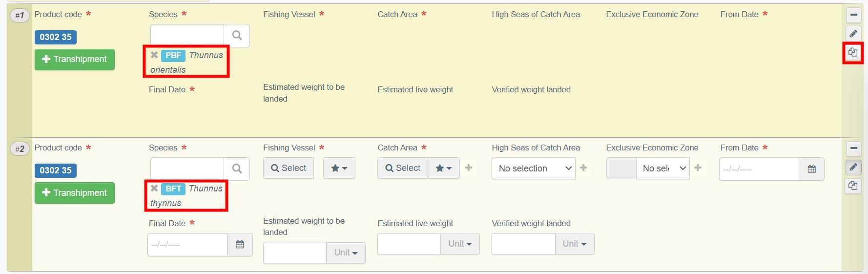Click Transhipment button in row #1

(74, 60)
